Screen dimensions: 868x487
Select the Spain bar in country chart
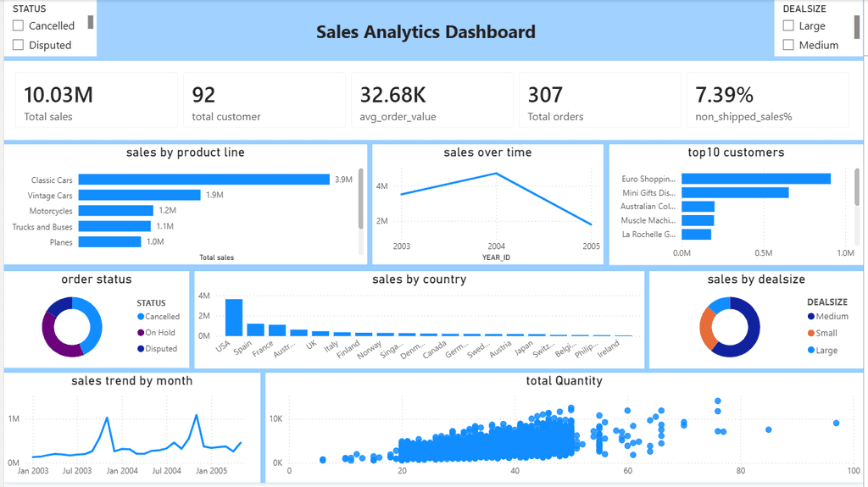click(255, 329)
